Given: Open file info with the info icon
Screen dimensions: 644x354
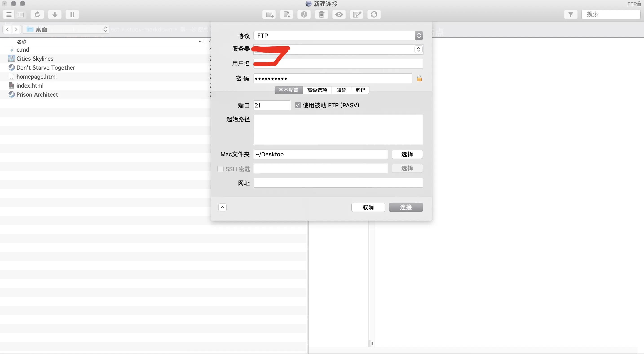Looking at the screenshot, I should (x=304, y=15).
